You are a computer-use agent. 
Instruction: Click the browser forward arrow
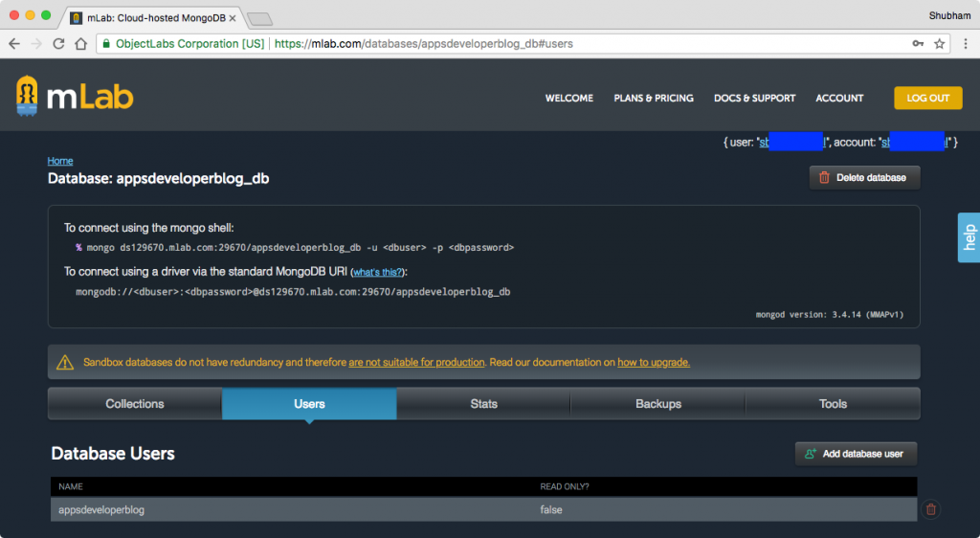coord(36,44)
